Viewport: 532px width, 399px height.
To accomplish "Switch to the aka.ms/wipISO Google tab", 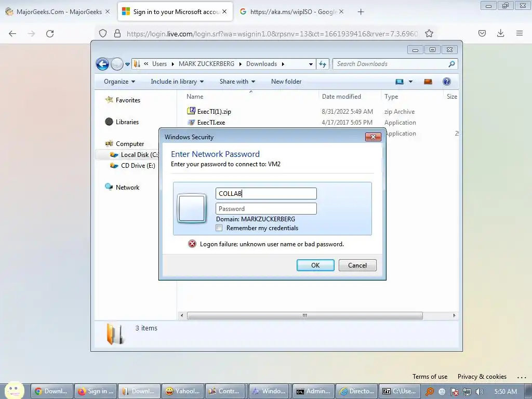I will click(292, 12).
